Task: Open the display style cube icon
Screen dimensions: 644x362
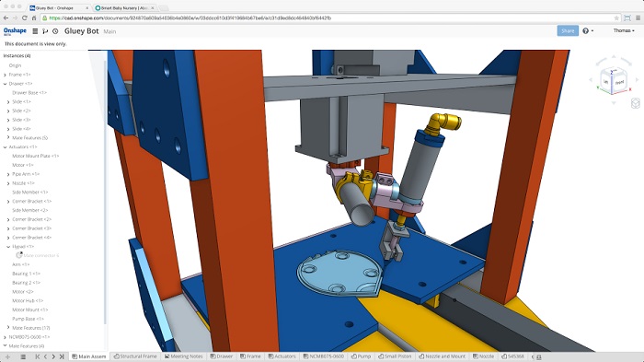Action: 636,103
